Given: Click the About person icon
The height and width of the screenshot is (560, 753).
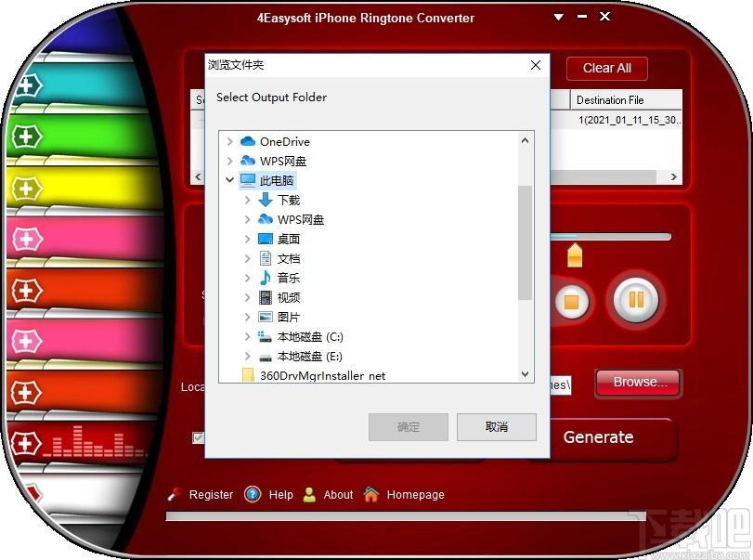Looking at the screenshot, I should [x=310, y=495].
